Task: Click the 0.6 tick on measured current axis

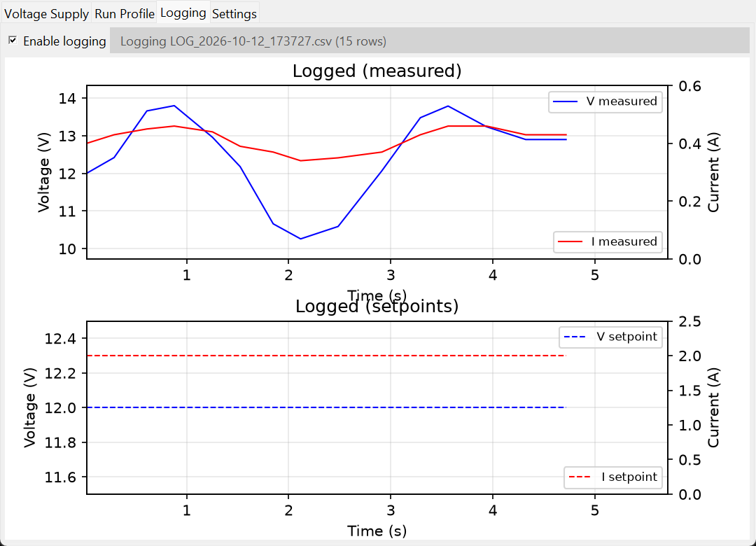Action: (x=690, y=86)
